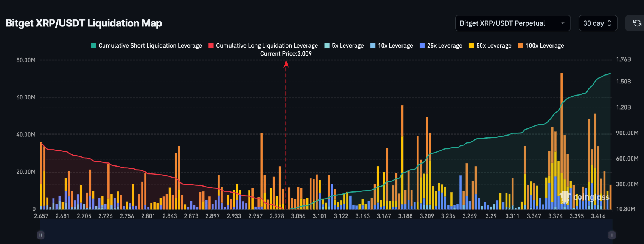644x244 pixels.
Task: Click the 600.00M right axis label
Action: point(627,159)
